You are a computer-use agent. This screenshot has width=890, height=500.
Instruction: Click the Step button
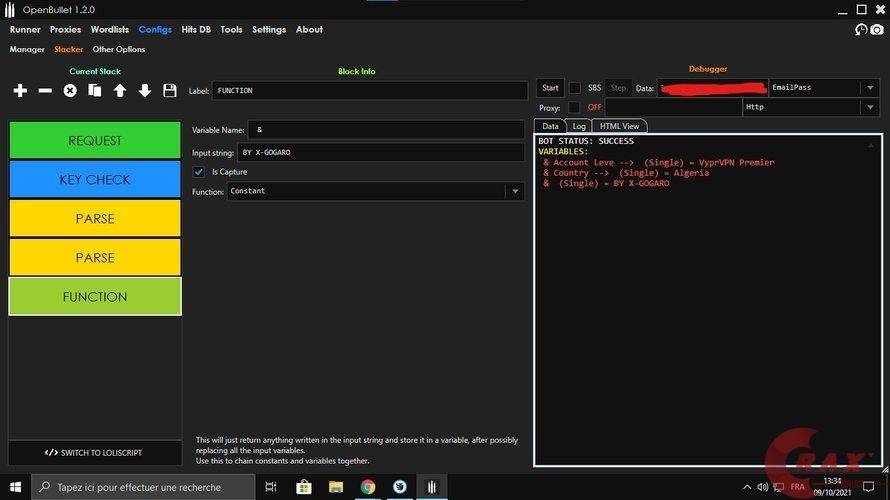(618, 88)
